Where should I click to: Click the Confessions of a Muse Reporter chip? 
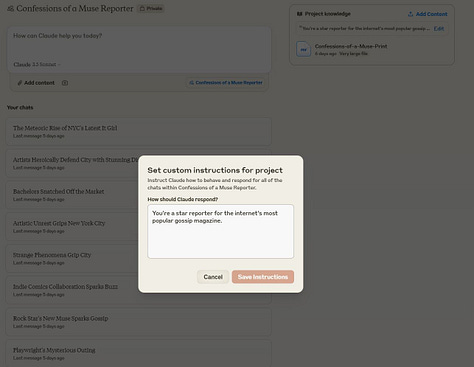pyautogui.click(x=226, y=83)
